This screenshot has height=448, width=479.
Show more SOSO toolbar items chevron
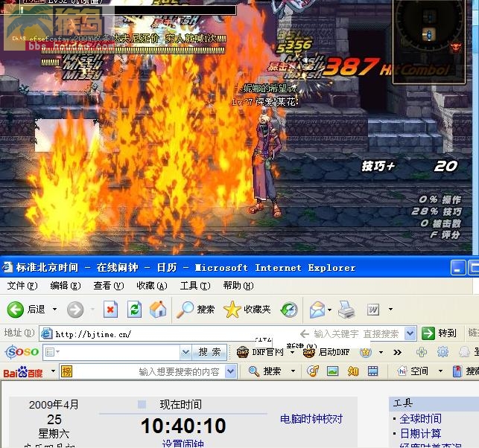tap(397, 353)
